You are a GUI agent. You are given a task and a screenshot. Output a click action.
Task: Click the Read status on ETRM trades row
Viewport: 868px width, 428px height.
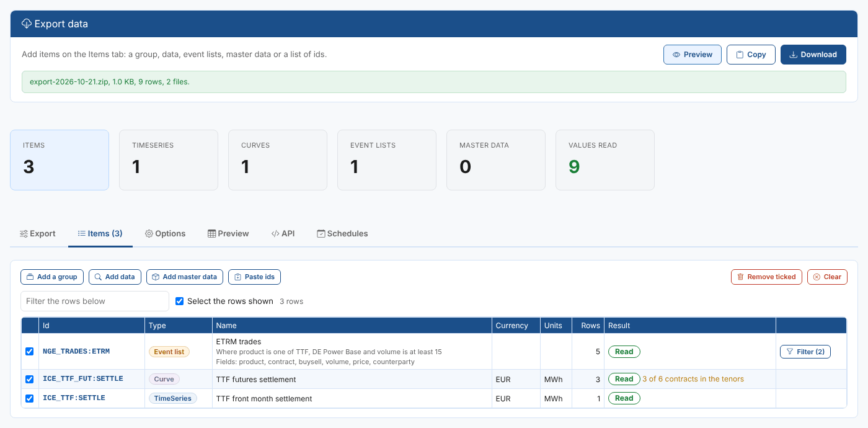pyautogui.click(x=624, y=352)
